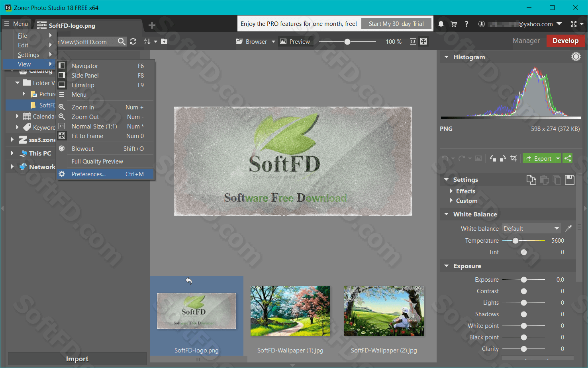This screenshot has height=368, width=588.
Task: Adjust the Temperature slider
Action: (515, 241)
